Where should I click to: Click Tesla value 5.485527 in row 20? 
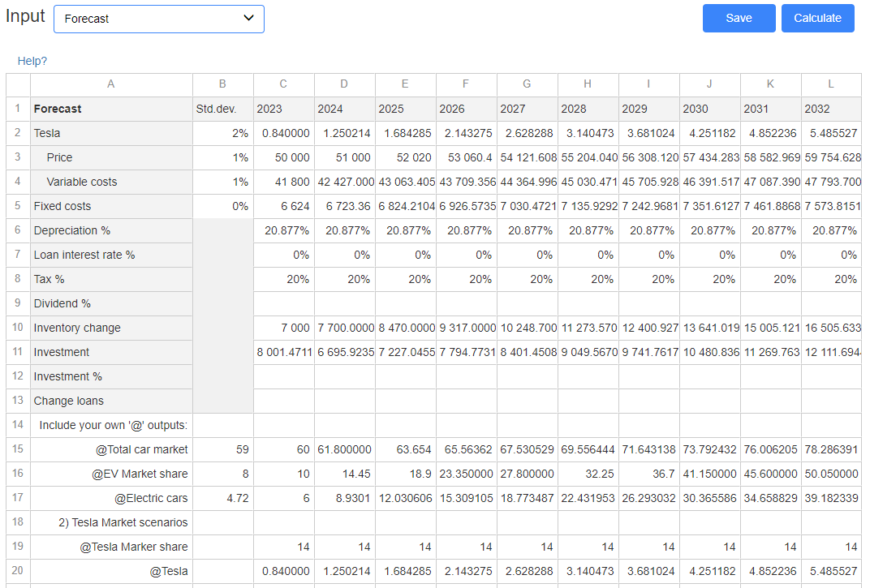pyautogui.click(x=831, y=571)
